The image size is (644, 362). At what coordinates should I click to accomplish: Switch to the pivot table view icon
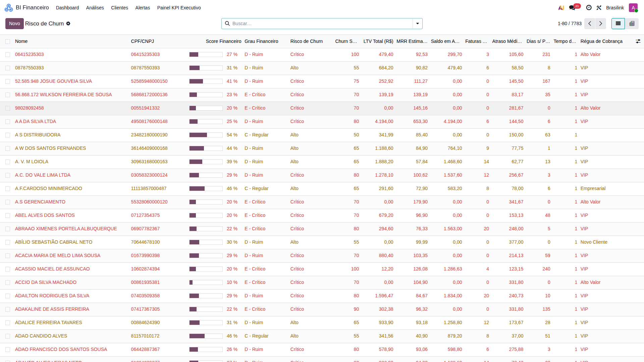(632, 23)
